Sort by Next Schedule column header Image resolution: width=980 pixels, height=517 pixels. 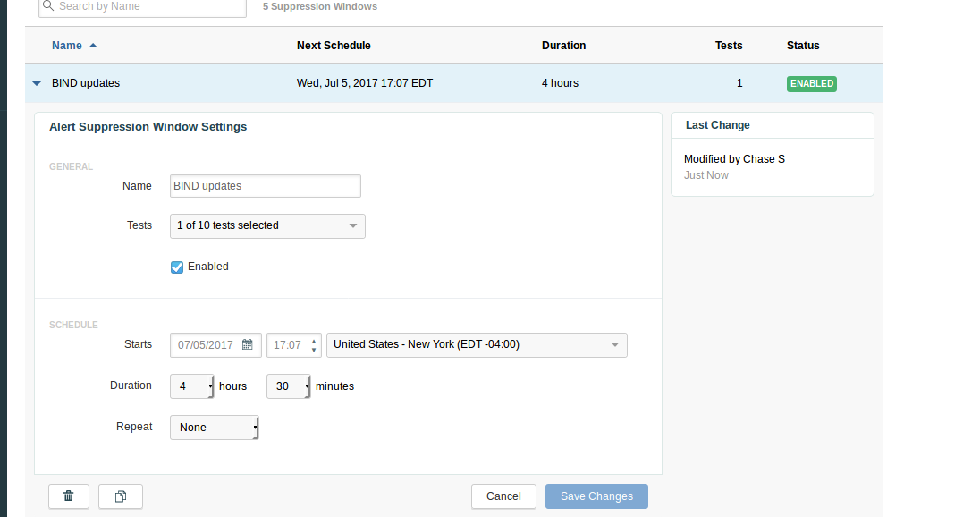click(x=334, y=46)
